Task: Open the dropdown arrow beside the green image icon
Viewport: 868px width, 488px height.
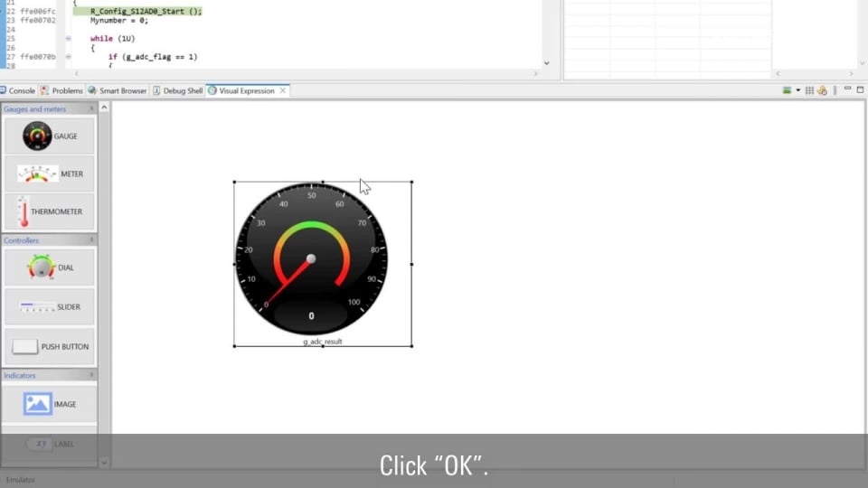Action: click(797, 90)
